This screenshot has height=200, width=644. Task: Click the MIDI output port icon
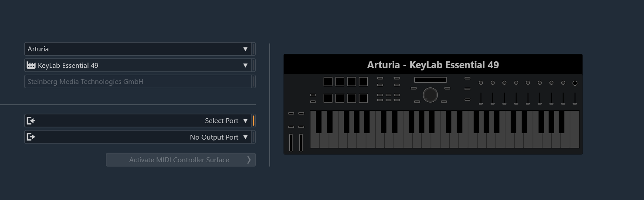[x=31, y=137]
